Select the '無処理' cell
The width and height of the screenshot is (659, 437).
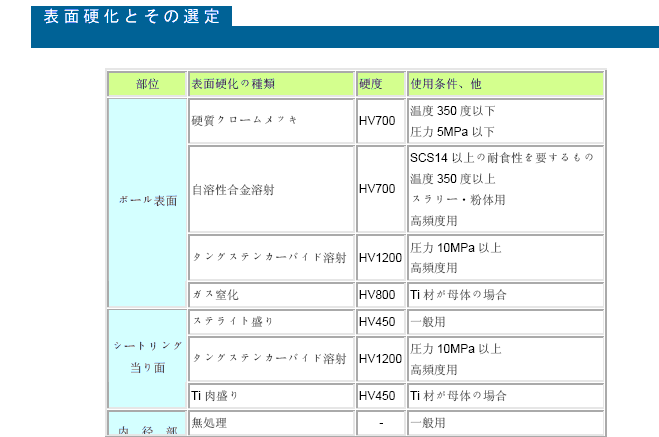(272, 423)
